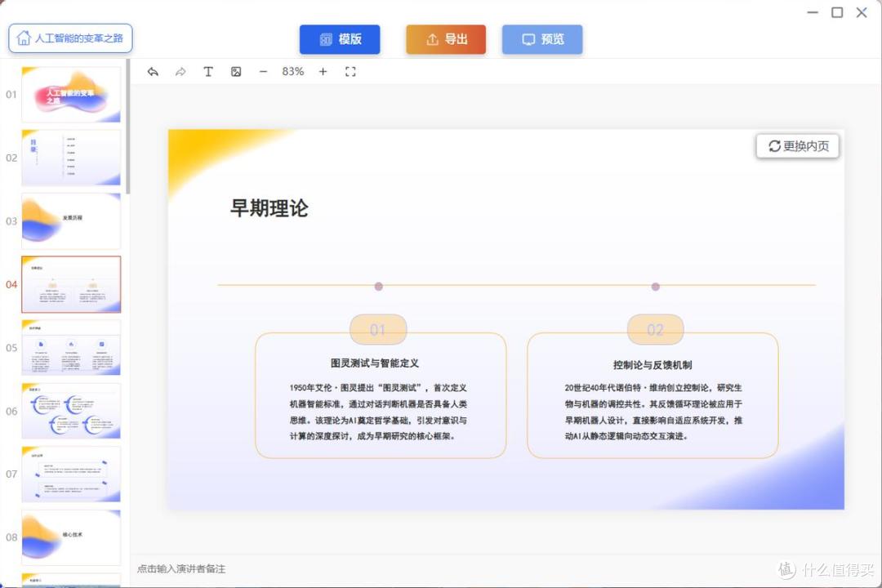
Task: Click the insert image icon
Action: coord(236,72)
